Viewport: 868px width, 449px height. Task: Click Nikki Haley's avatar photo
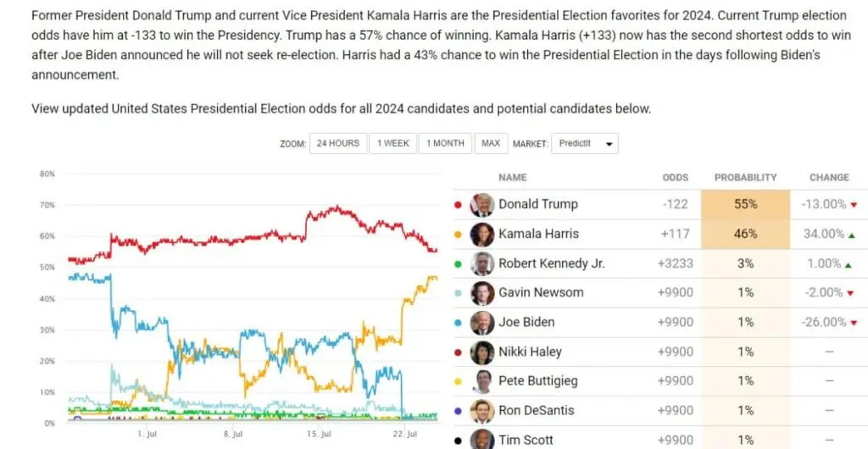[482, 352]
